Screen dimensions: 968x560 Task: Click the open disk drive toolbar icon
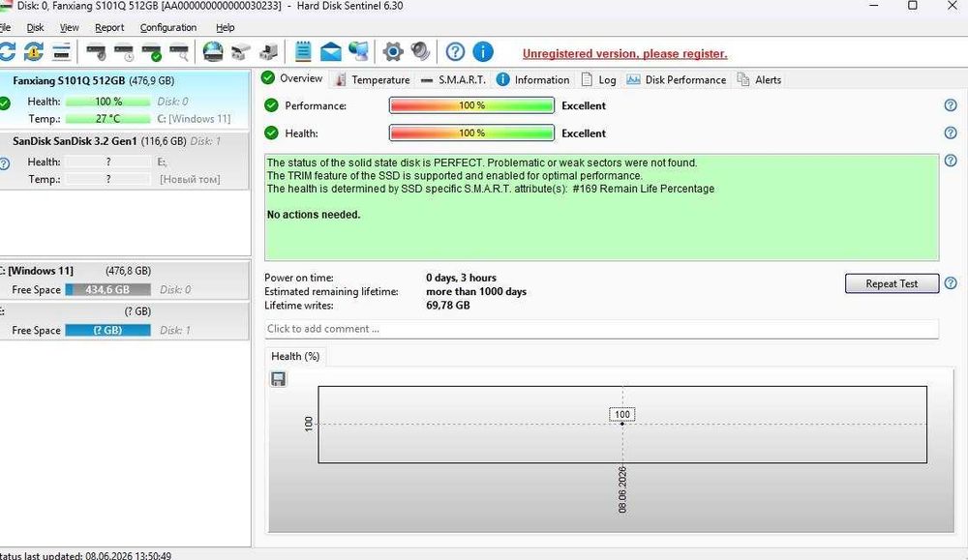tap(241, 52)
